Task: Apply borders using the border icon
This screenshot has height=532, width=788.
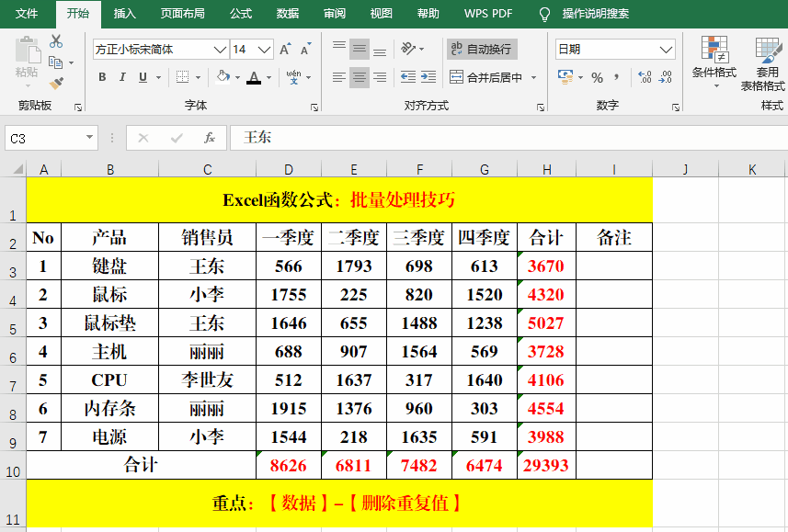Action: click(x=182, y=77)
